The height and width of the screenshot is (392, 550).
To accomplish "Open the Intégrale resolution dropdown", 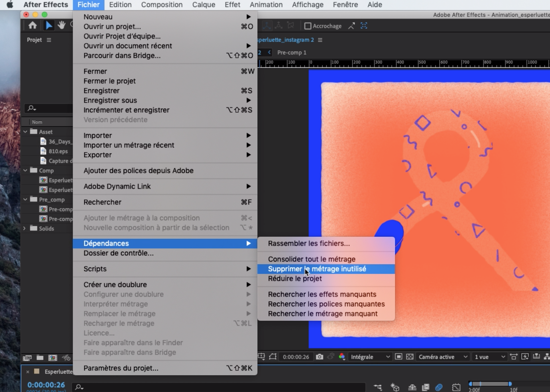I will pyautogui.click(x=370, y=357).
